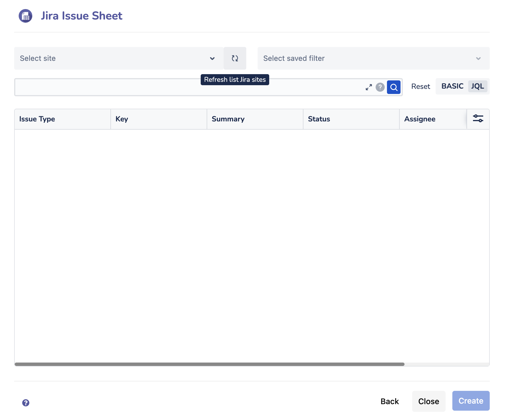This screenshot has width=505, height=420.
Task: Switch to JQL search mode
Action: (x=477, y=86)
